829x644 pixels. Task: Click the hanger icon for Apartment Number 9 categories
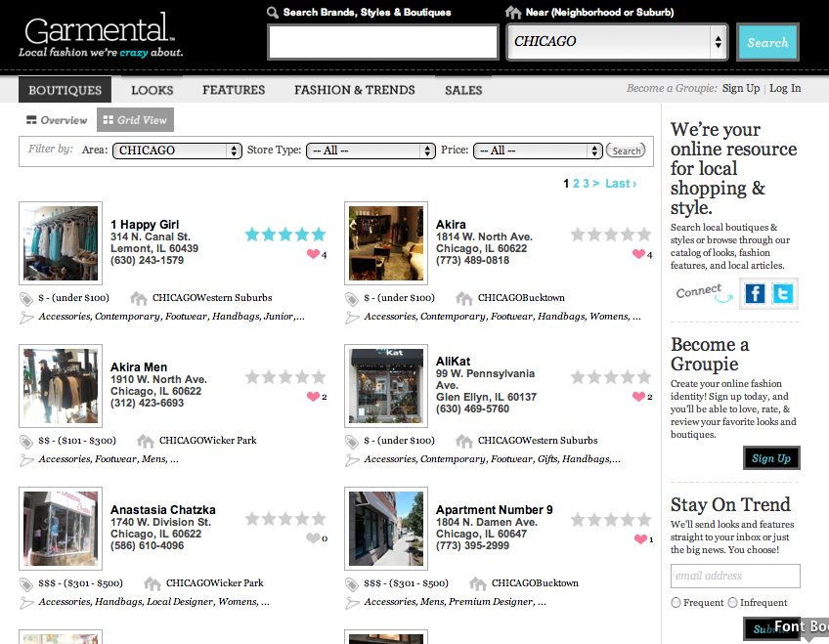point(352,603)
